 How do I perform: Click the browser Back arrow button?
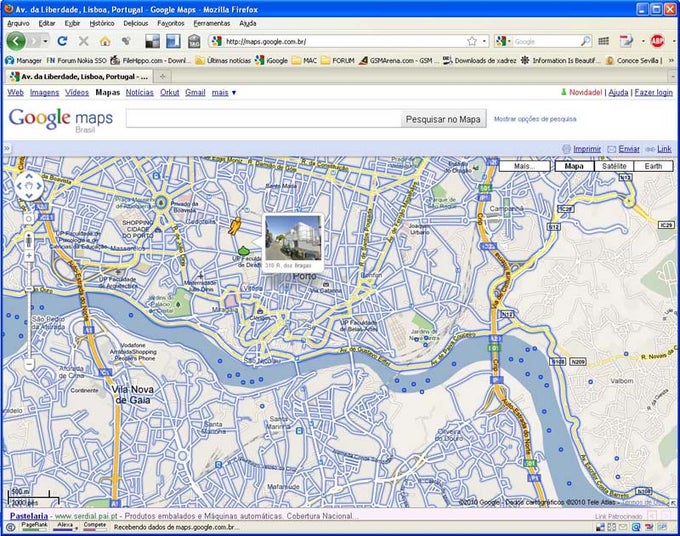[16, 41]
